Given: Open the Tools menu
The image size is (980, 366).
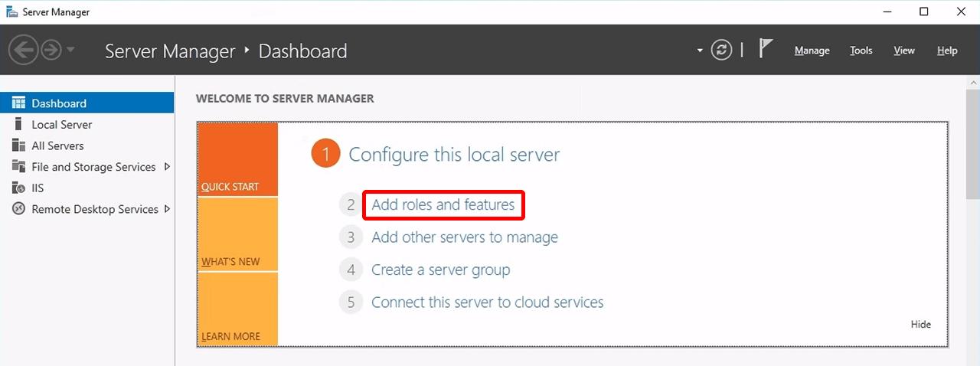Looking at the screenshot, I should tap(861, 51).
